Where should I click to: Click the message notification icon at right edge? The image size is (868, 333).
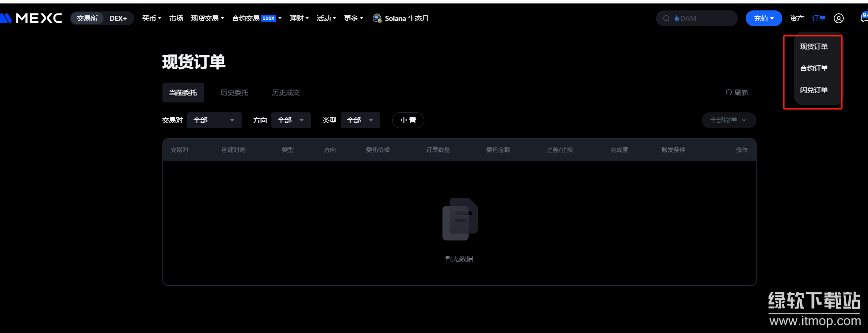[864, 18]
